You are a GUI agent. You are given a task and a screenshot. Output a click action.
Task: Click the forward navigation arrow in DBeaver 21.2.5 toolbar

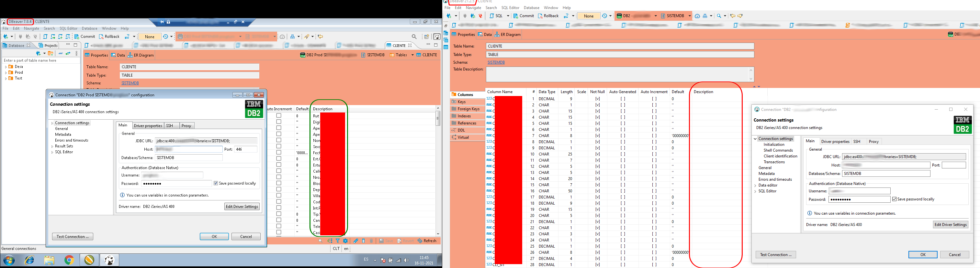[x=740, y=16]
